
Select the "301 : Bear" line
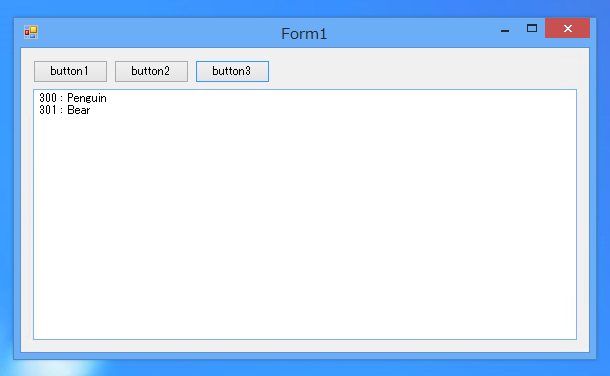click(65, 110)
